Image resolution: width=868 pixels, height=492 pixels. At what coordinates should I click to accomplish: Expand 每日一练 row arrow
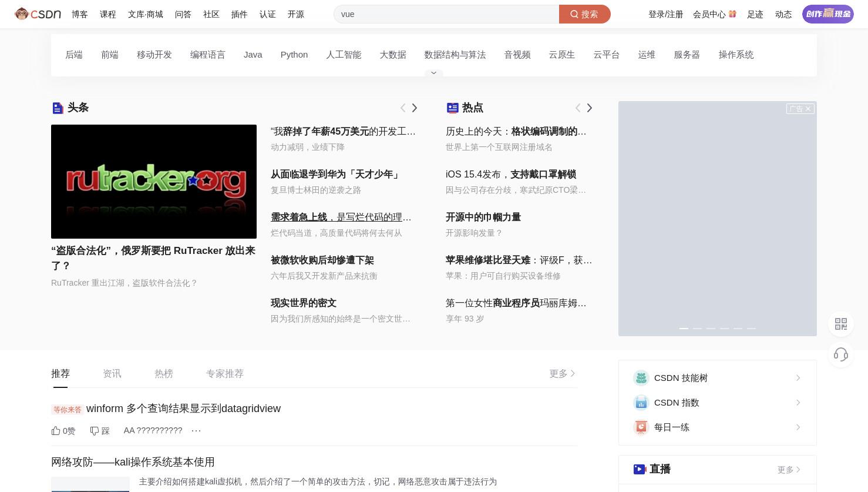(x=798, y=427)
